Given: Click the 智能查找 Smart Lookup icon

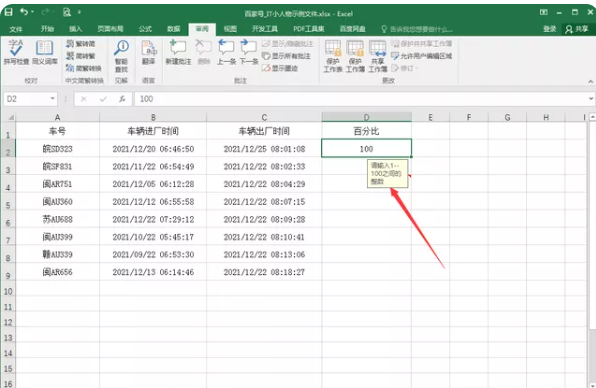Looking at the screenshot, I should pyautogui.click(x=122, y=55).
